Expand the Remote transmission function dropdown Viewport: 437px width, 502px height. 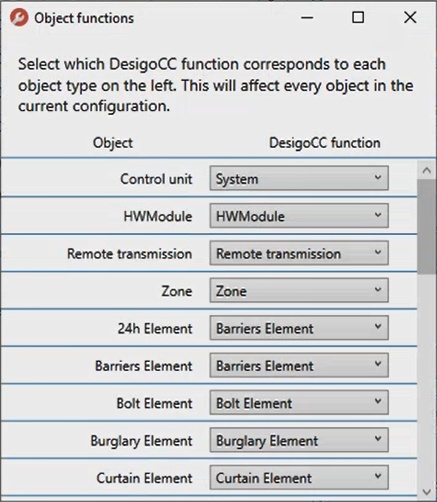(299, 253)
